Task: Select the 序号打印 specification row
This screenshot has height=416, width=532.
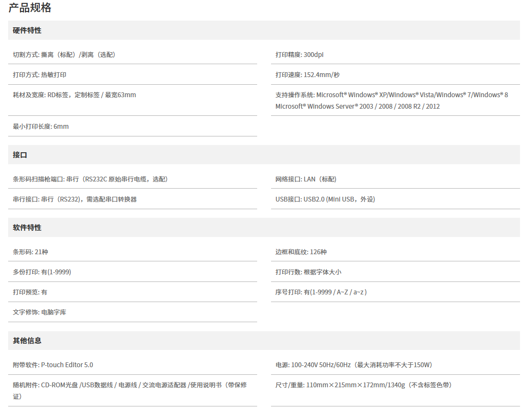Action: click(321, 292)
